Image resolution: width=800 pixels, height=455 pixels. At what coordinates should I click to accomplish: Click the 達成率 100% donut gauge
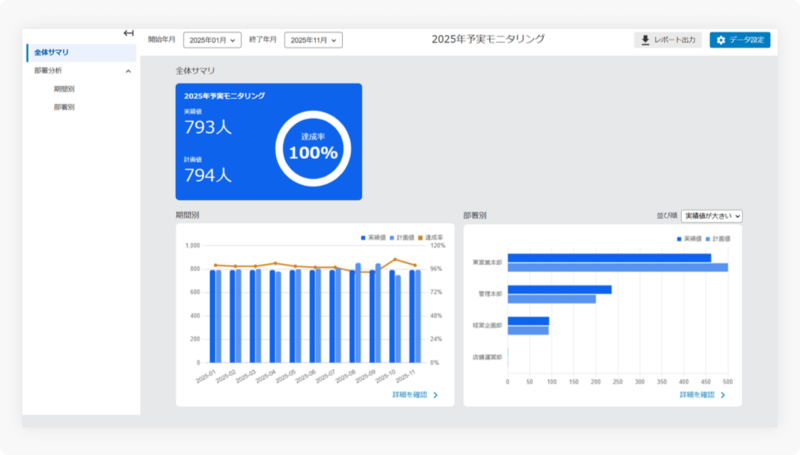click(313, 148)
